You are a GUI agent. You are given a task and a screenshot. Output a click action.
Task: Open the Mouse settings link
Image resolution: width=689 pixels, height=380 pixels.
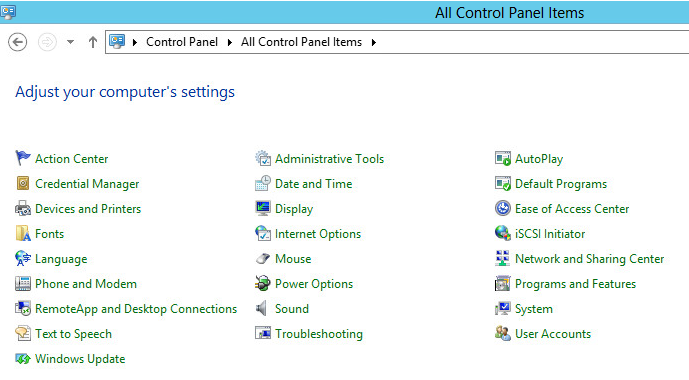(x=293, y=259)
